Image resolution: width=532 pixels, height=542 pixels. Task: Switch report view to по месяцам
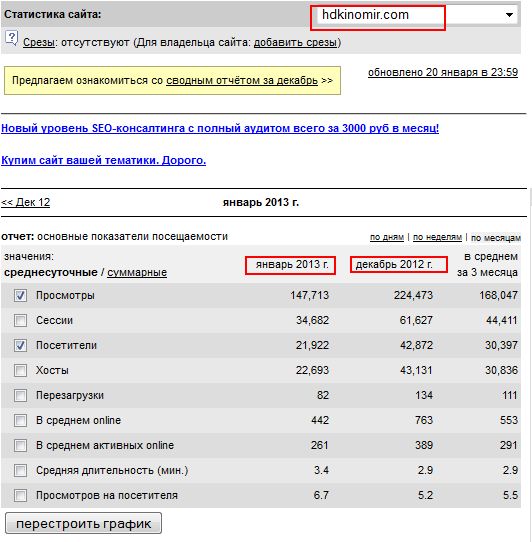496,237
